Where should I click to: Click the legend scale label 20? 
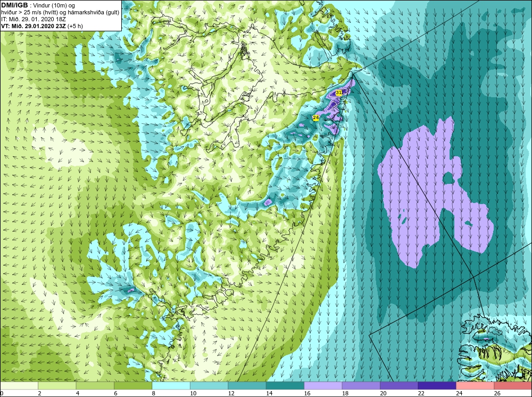[383, 394]
